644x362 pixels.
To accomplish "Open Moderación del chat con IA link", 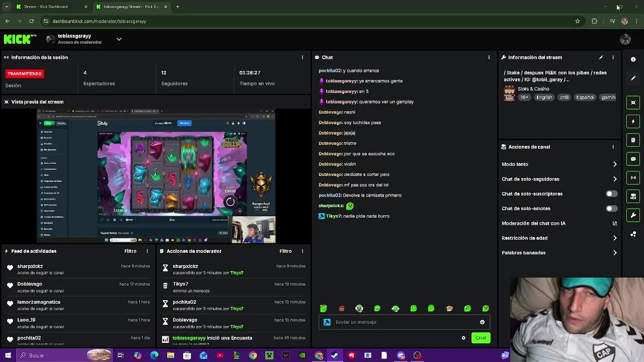I will click(559, 223).
